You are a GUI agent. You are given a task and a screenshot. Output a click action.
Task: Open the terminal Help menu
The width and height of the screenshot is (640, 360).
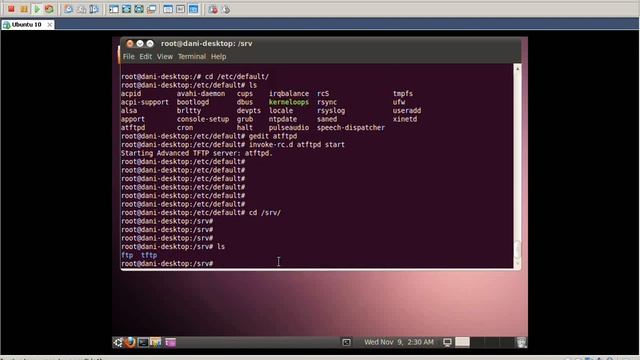coord(218,56)
